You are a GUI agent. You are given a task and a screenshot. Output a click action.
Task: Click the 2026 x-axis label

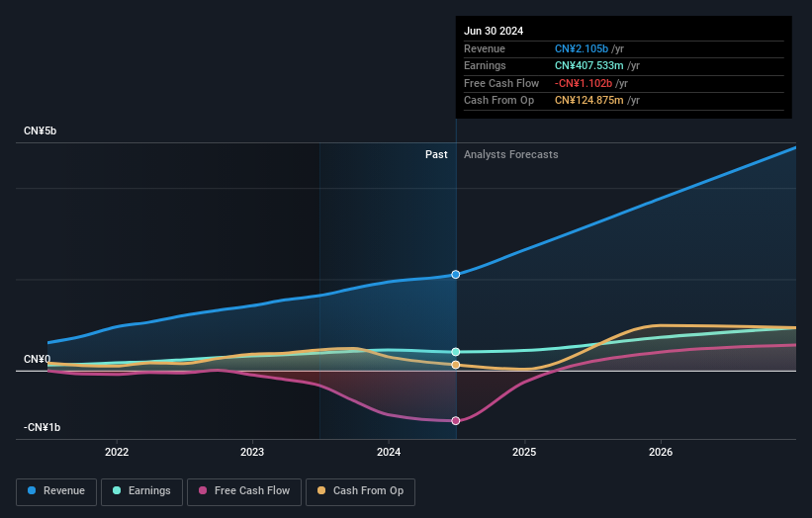[661, 453]
